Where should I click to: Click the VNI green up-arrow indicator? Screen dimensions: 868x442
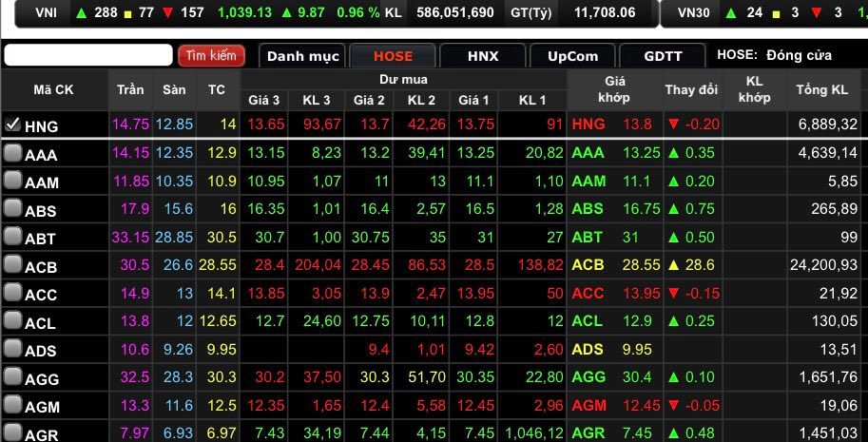(x=80, y=13)
